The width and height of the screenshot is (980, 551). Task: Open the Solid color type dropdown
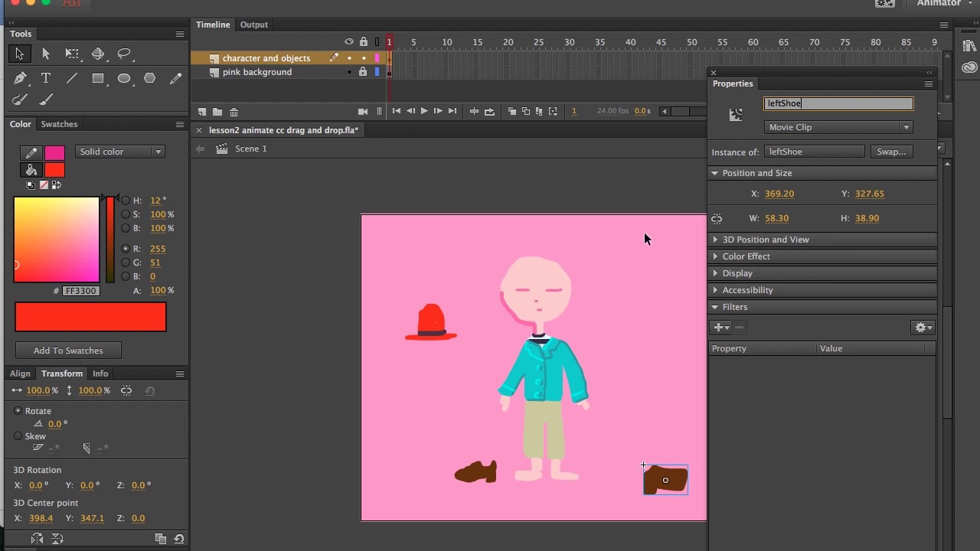[119, 152]
